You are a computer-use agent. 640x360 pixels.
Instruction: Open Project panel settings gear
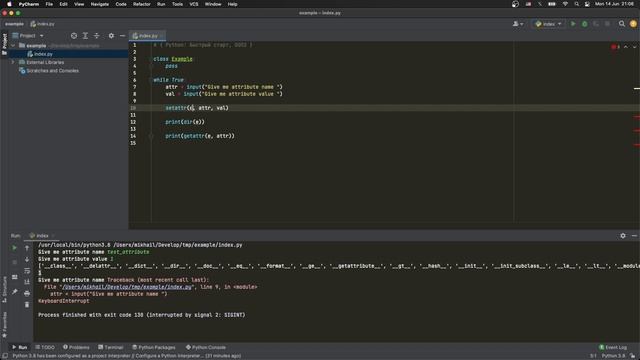point(111,36)
